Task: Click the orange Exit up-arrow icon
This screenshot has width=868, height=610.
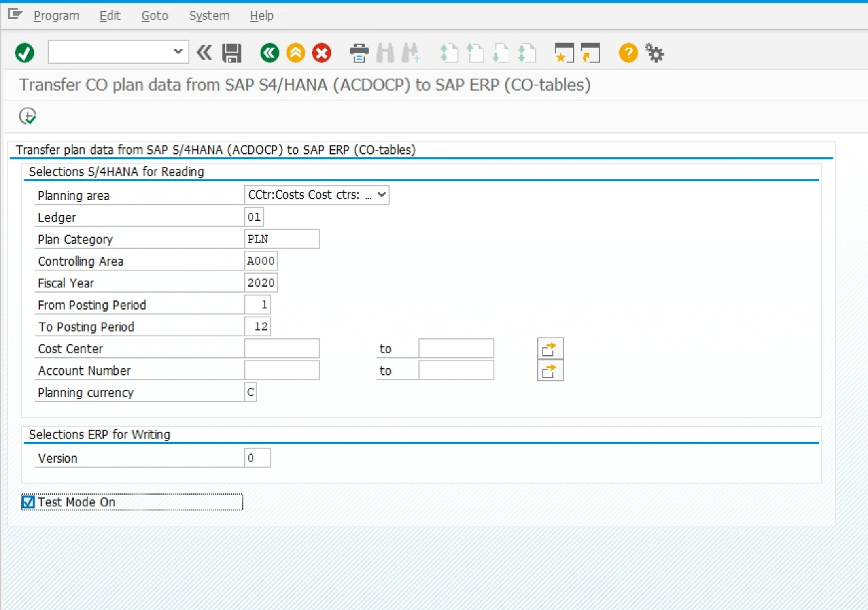Action: click(x=296, y=52)
